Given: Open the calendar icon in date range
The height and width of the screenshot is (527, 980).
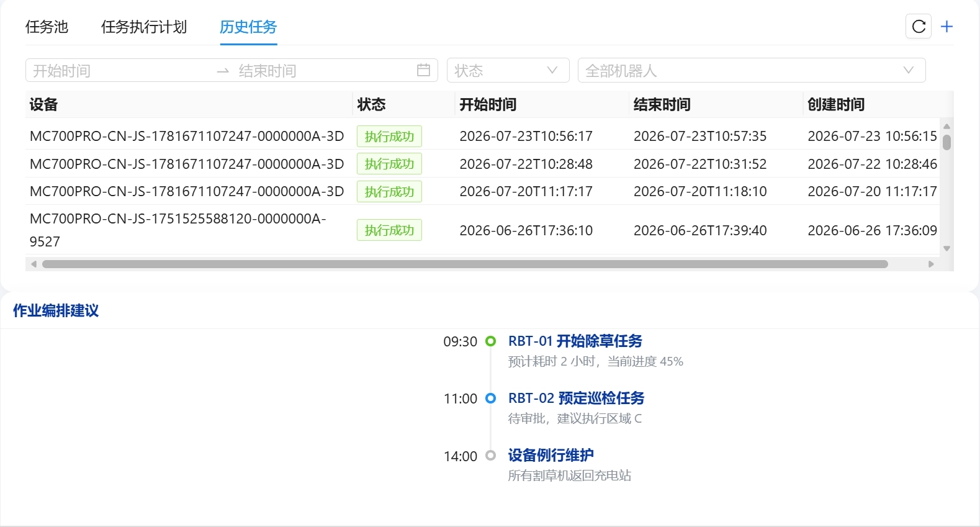Looking at the screenshot, I should point(423,70).
